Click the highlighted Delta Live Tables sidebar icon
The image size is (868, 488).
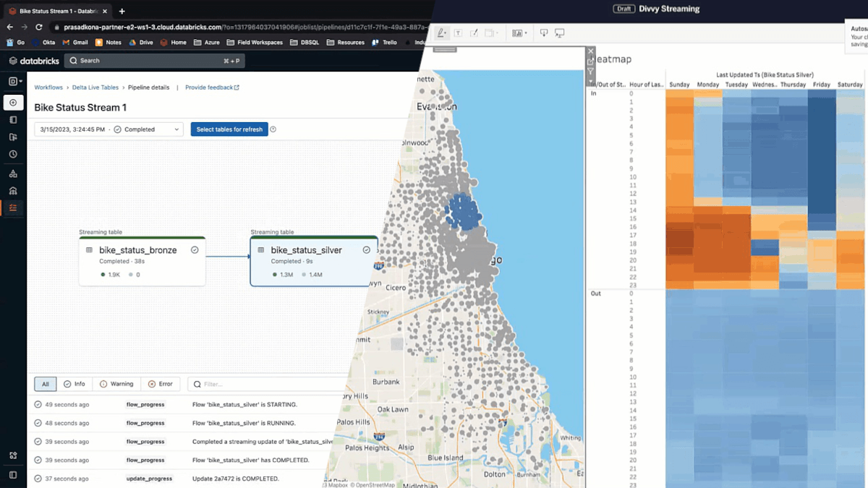point(13,208)
